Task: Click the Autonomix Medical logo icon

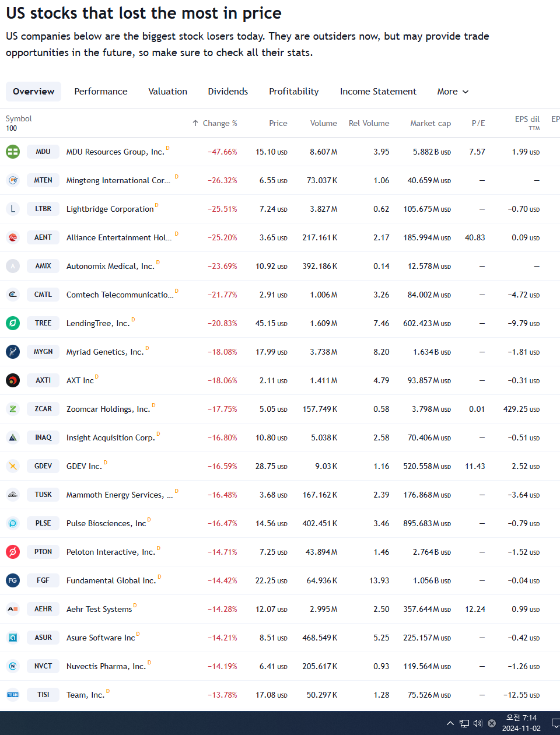Action: [x=13, y=266]
